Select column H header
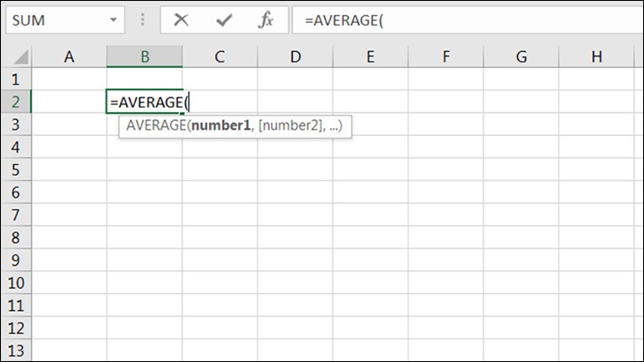 (596, 57)
